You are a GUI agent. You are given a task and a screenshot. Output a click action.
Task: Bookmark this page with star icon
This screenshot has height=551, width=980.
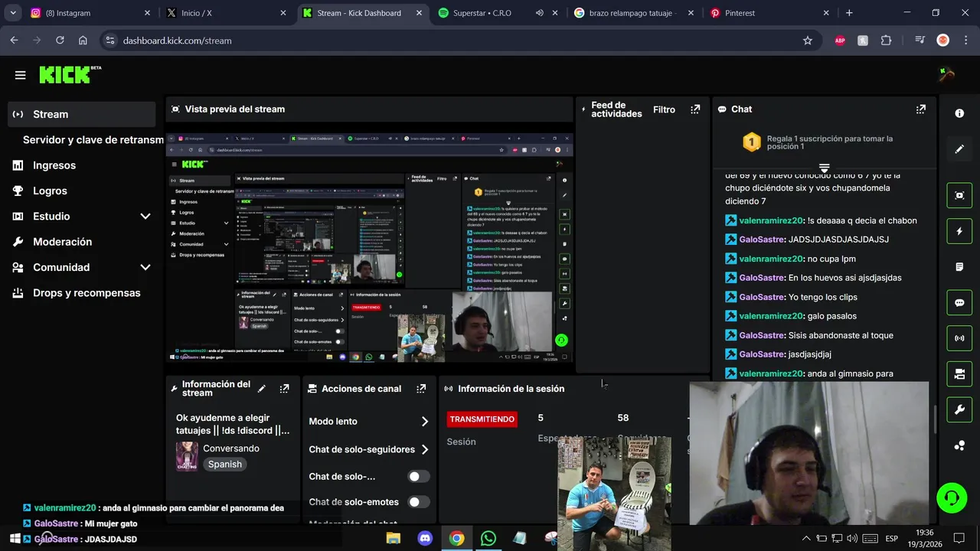click(808, 41)
